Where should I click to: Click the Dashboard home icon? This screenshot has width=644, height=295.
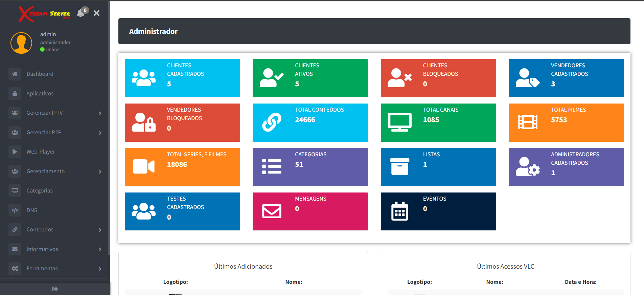[15, 74]
